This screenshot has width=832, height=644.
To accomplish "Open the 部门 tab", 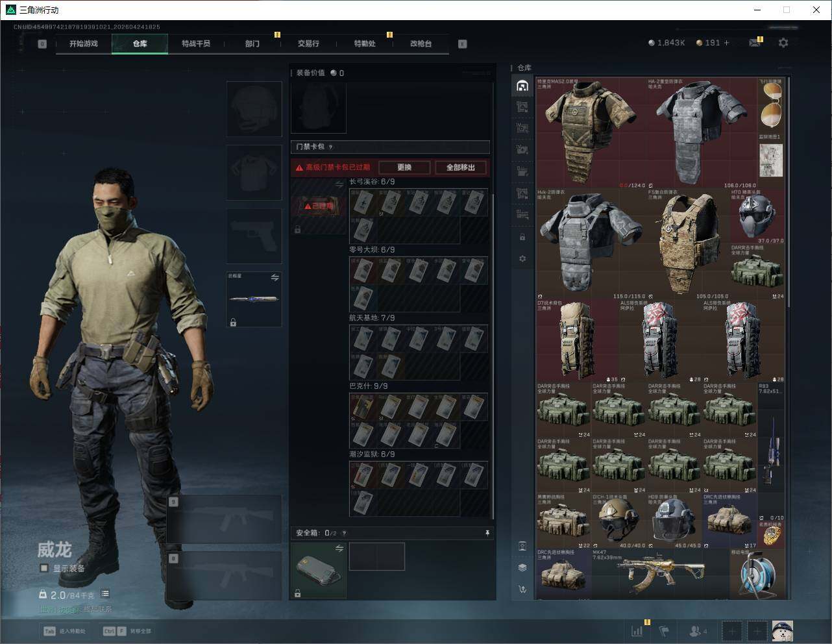I will pos(252,43).
